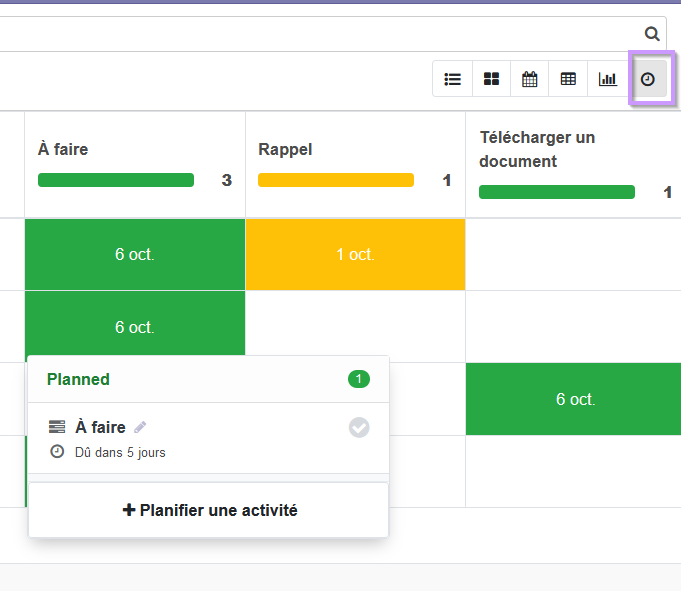Click the search magnifier icon
The height and width of the screenshot is (591, 681).
[652, 33]
